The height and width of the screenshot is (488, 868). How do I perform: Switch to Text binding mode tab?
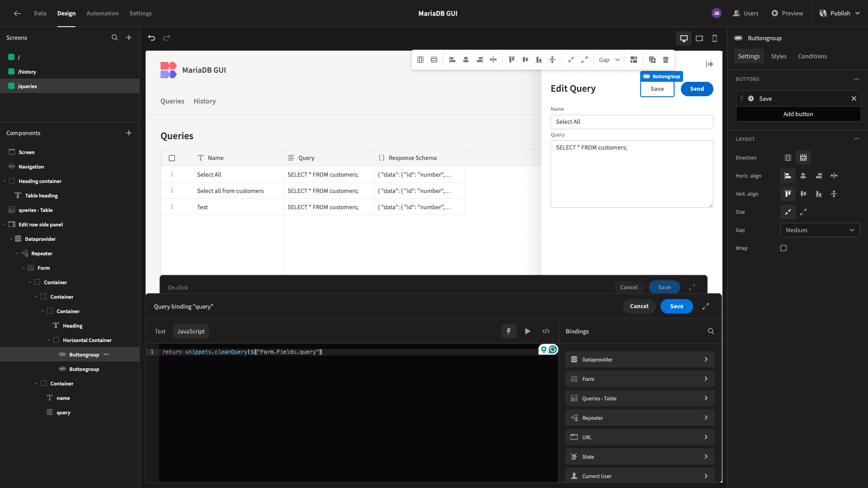click(x=160, y=331)
